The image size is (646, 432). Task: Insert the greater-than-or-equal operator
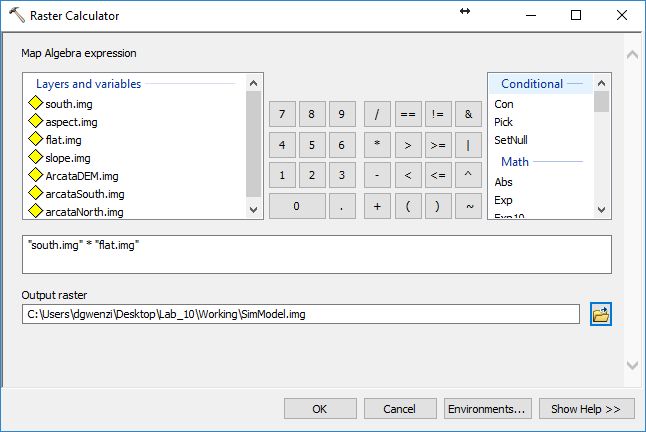coord(438,145)
